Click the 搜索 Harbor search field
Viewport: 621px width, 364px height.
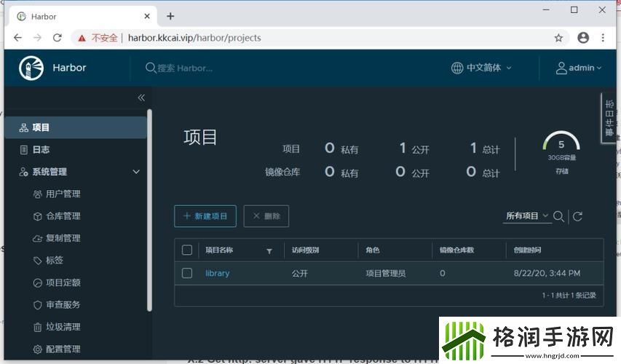pos(185,68)
